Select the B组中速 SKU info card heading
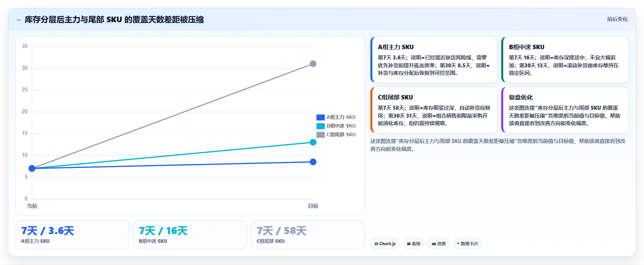 tap(526, 47)
